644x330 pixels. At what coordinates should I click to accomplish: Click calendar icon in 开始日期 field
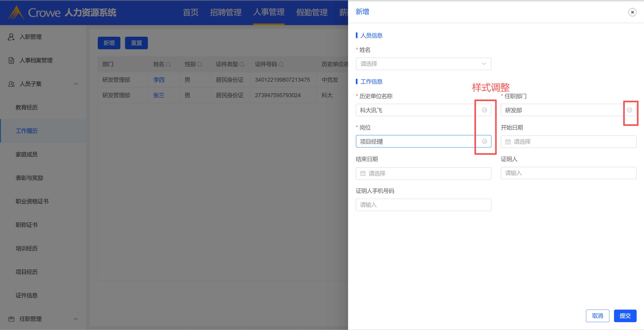(x=508, y=142)
